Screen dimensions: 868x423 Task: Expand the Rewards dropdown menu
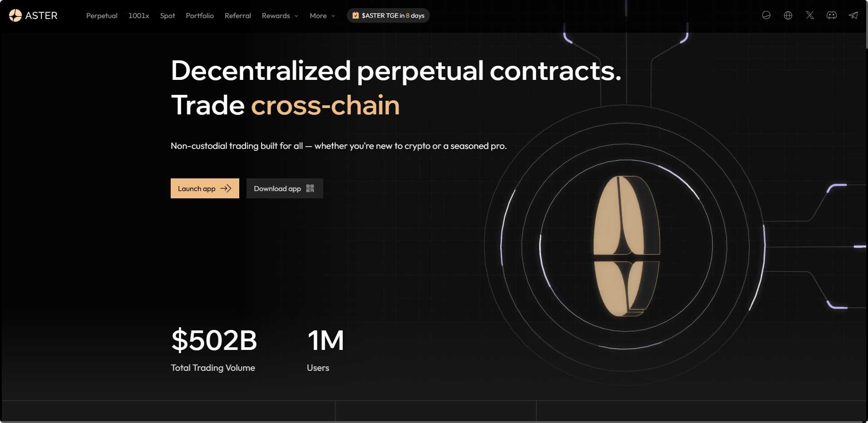[x=280, y=15]
